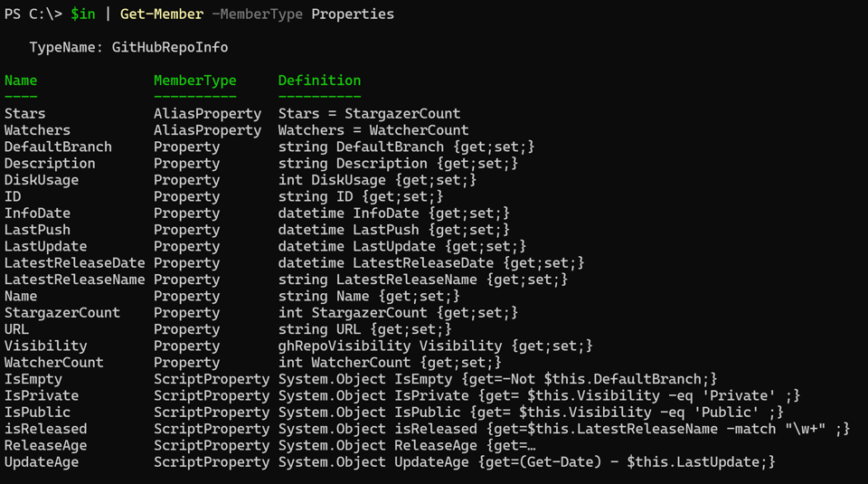This screenshot has width=868, height=484.
Task: Click the MemberType column header
Action: click(195, 81)
